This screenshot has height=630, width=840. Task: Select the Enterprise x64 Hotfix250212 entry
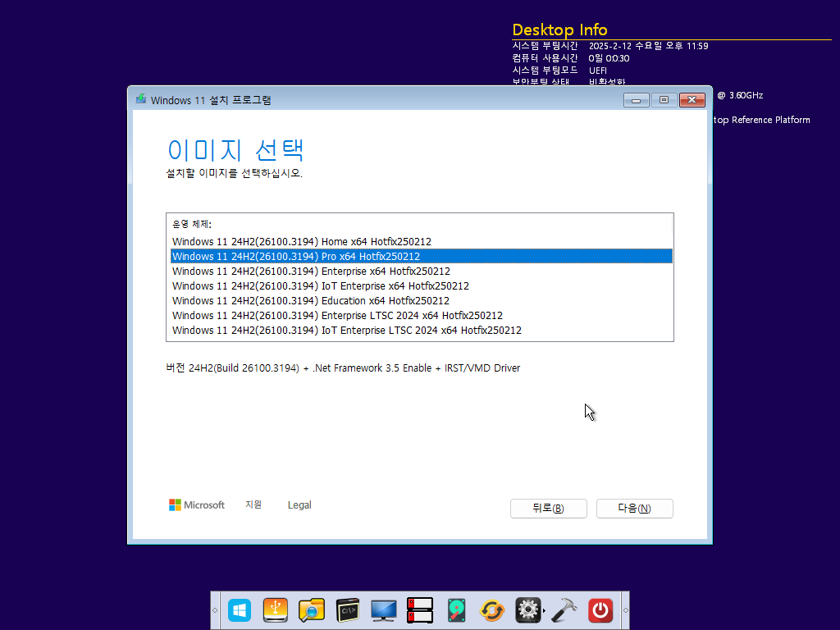422,271
